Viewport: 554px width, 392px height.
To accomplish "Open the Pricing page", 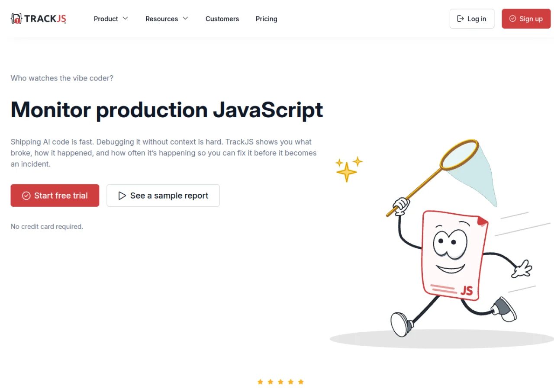I will 266,19.
